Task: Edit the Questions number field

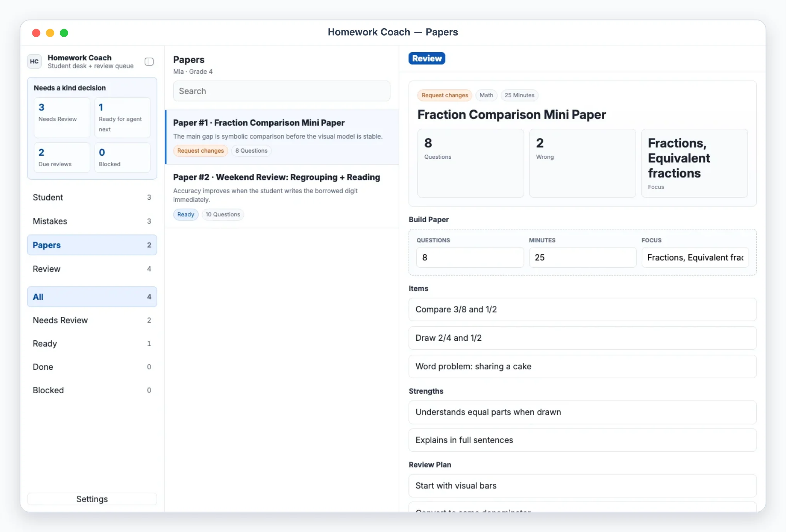Action: click(x=470, y=257)
